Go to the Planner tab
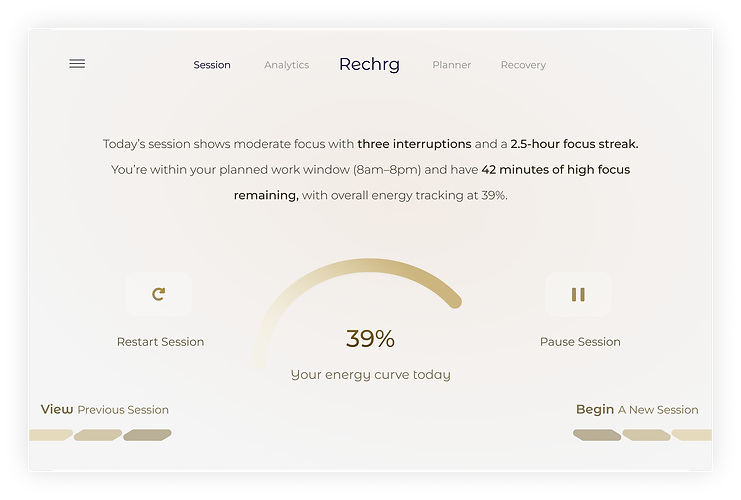Image resolution: width=741 pixels, height=500 pixels. pos(451,65)
